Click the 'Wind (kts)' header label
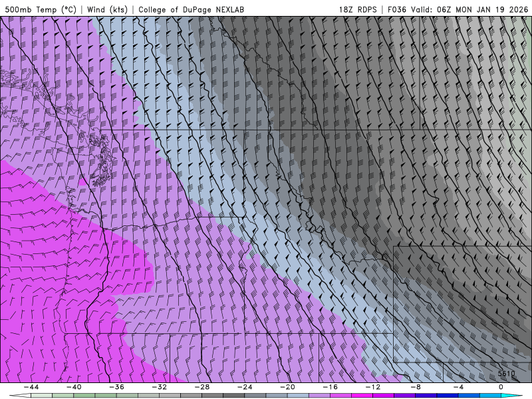 coord(107,9)
